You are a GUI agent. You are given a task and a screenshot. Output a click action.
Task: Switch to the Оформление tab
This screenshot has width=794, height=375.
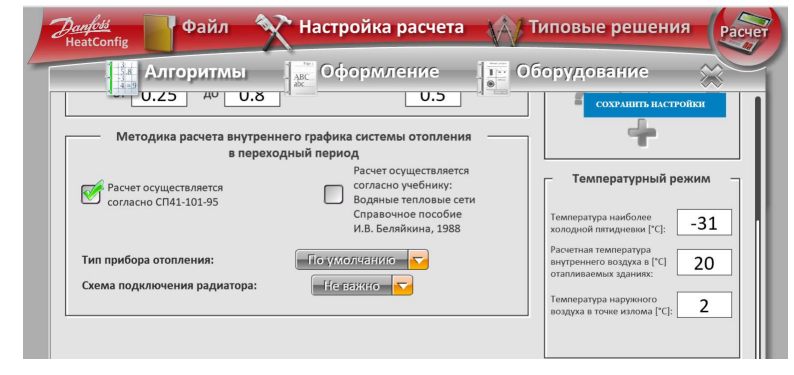(x=380, y=72)
